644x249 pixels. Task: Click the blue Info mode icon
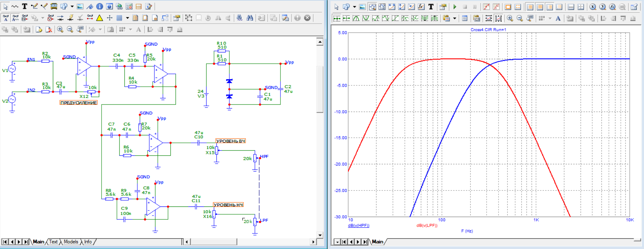click(99, 6)
